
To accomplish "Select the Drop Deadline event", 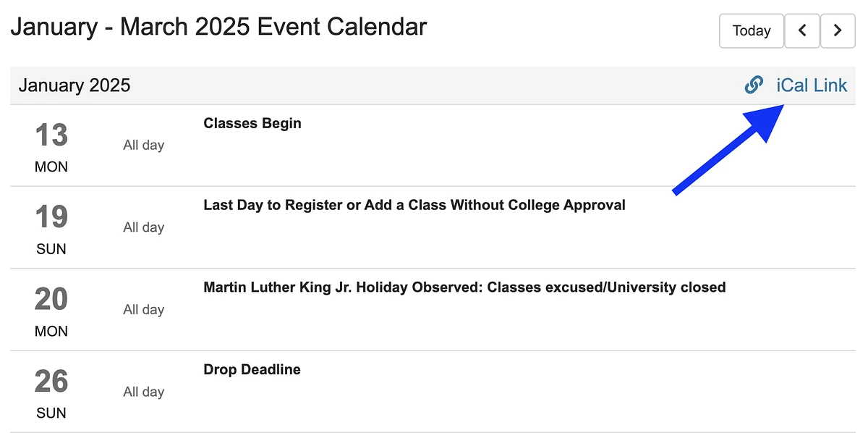I will 250,369.
